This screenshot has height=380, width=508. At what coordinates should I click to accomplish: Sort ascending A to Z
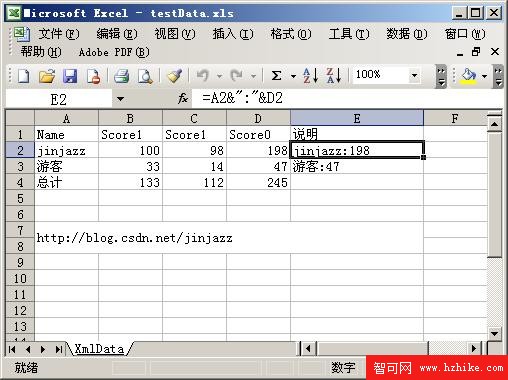[x=311, y=76]
